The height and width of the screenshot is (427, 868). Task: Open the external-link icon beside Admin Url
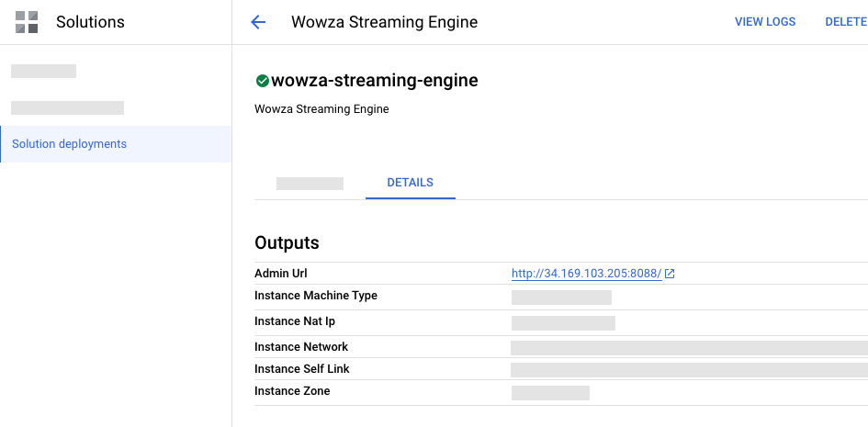[670, 274]
